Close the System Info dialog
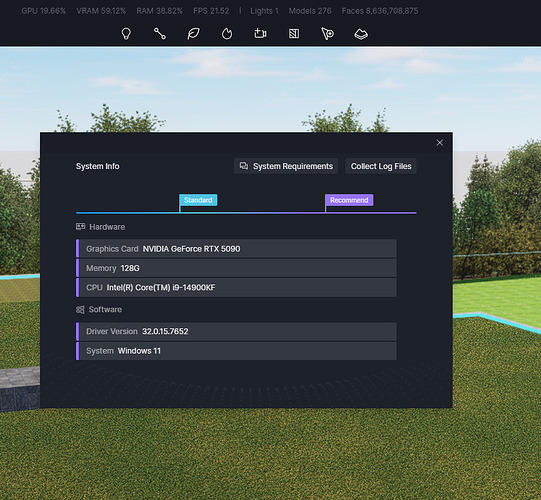The height and width of the screenshot is (500, 541). click(x=440, y=143)
